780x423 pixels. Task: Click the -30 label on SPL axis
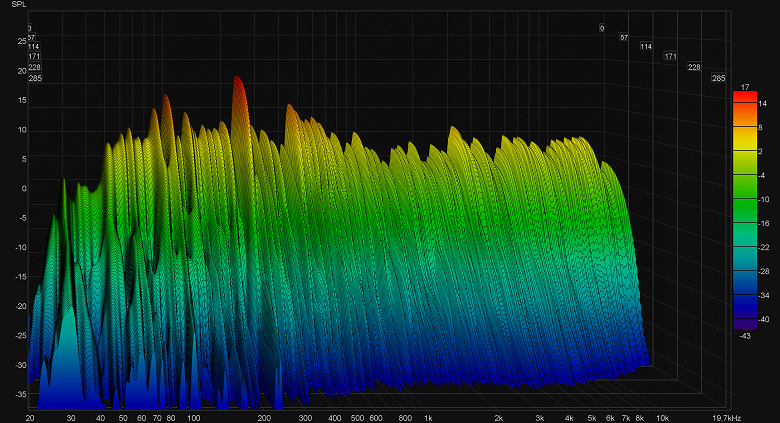tap(21, 365)
